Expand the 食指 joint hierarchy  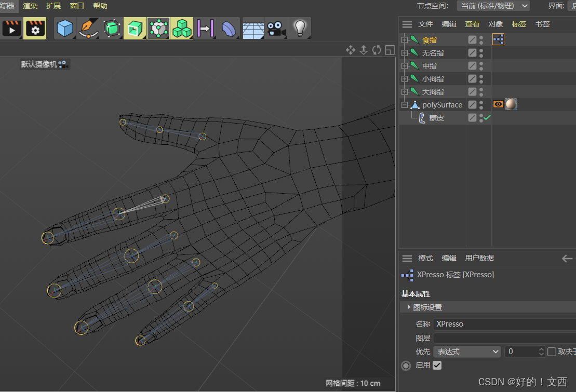404,39
